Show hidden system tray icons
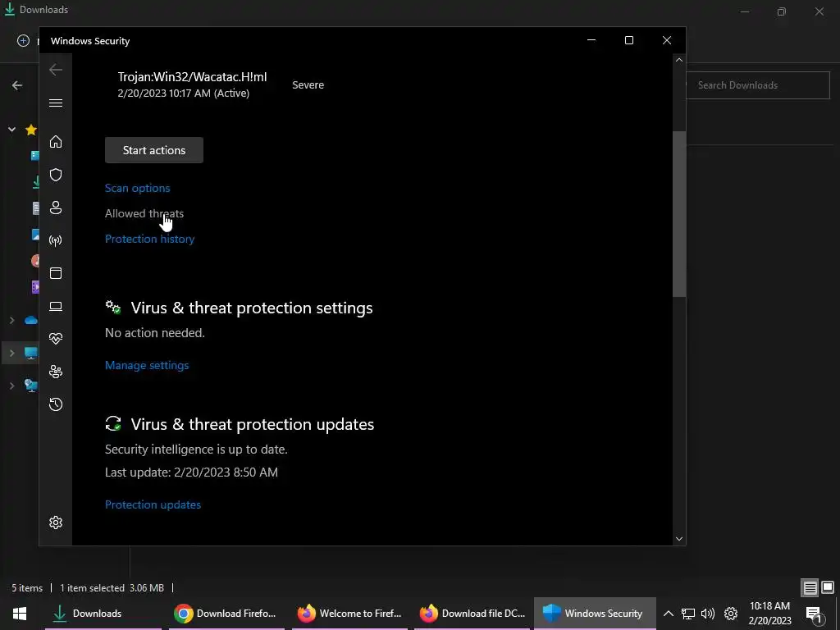The height and width of the screenshot is (630, 840). click(x=668, y=614)
